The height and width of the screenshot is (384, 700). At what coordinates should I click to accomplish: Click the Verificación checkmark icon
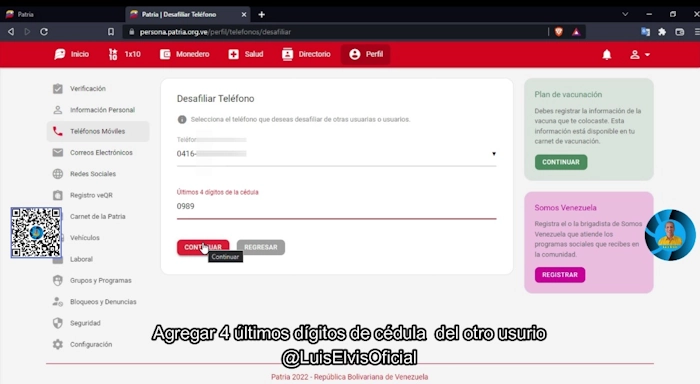[x=58, y=88]
